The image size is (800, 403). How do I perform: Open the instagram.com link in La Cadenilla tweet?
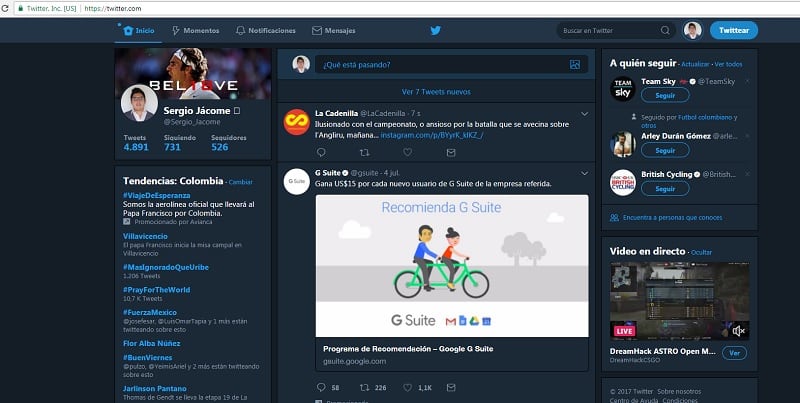pyautogui.click(x=432, y=135)
